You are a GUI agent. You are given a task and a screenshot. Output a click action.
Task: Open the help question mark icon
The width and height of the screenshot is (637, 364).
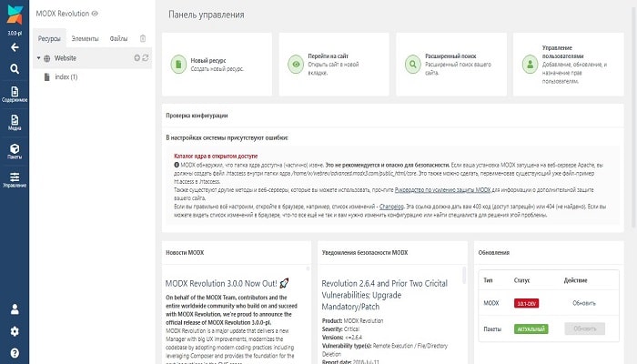pyautogui.click(x=15, y=353)
